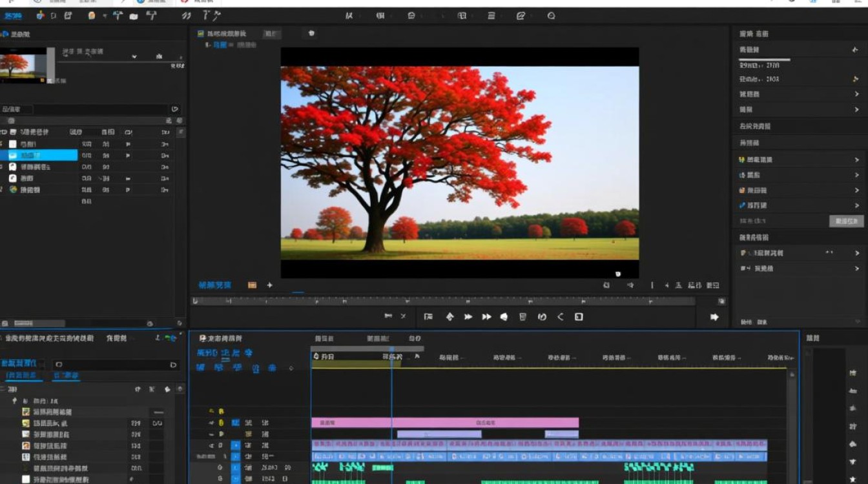Click the colorful icon starting the top toolbar
Viewport: 868px width, 484px height.
coord(41,15)
